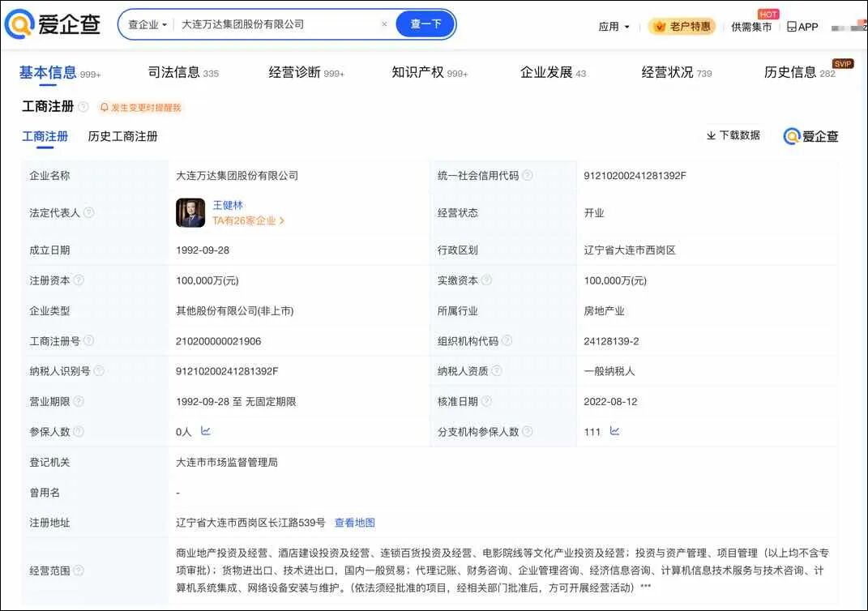The image size is (868, 611).
Task: Click help icon next to 纳税人资质
Action: pyautogui.click(x=497, y=371)
